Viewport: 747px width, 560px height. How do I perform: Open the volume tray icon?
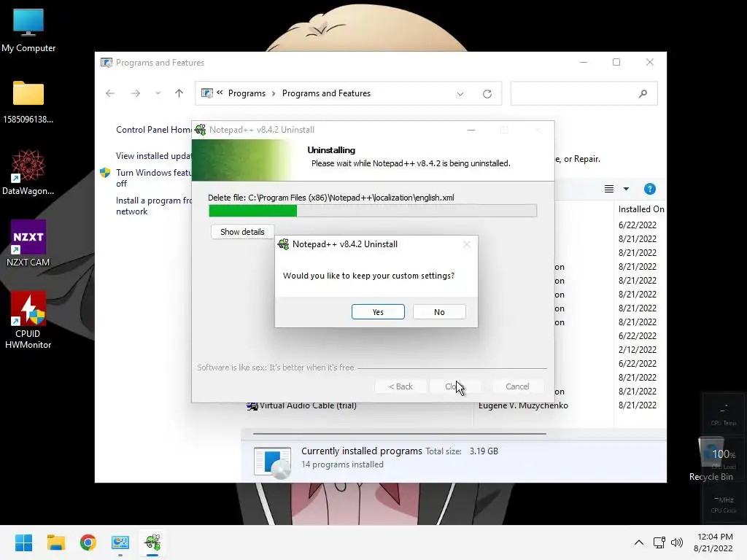676,542
